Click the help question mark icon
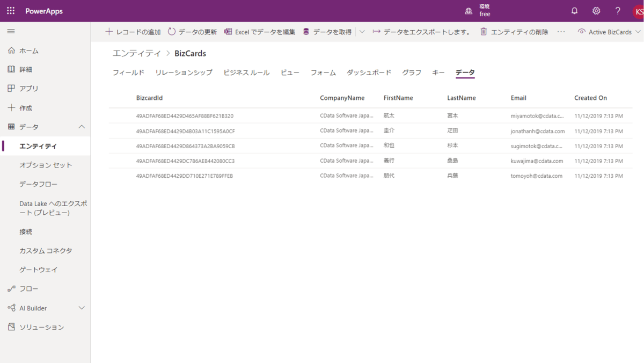The height and width of the screenshot is (363, 644). (x=618, y=11)
